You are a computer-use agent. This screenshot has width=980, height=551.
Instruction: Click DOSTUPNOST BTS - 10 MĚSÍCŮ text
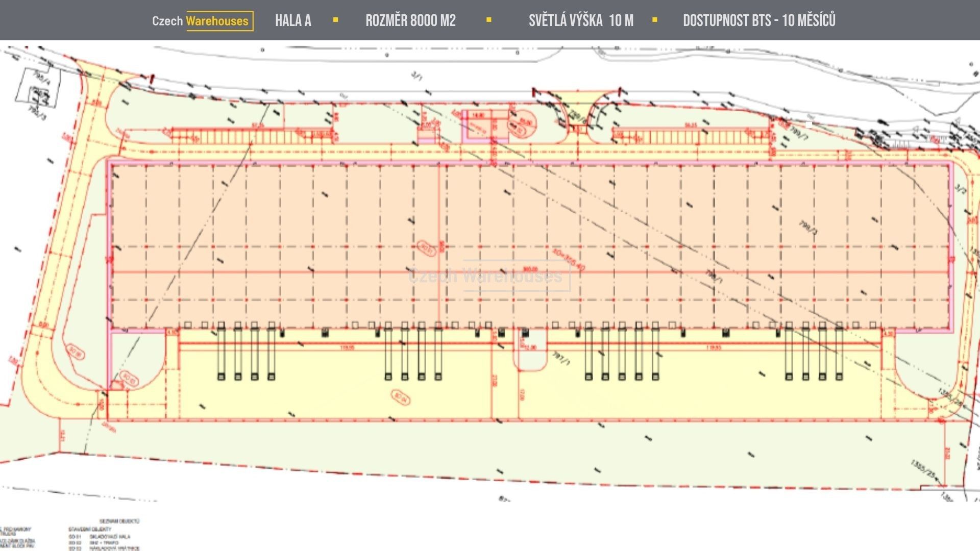click(x=759, y=21)
